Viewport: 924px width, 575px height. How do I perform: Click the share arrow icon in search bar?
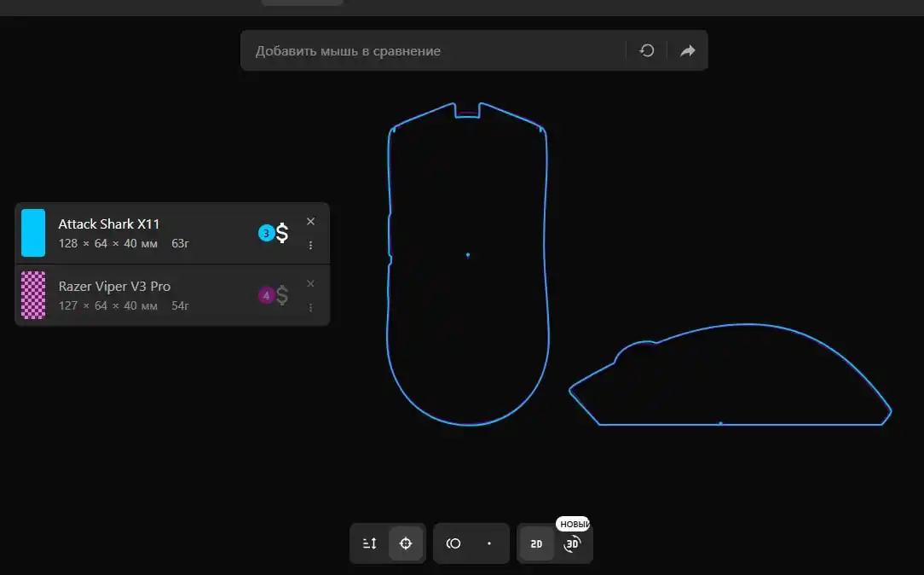[x=687, y=50]
